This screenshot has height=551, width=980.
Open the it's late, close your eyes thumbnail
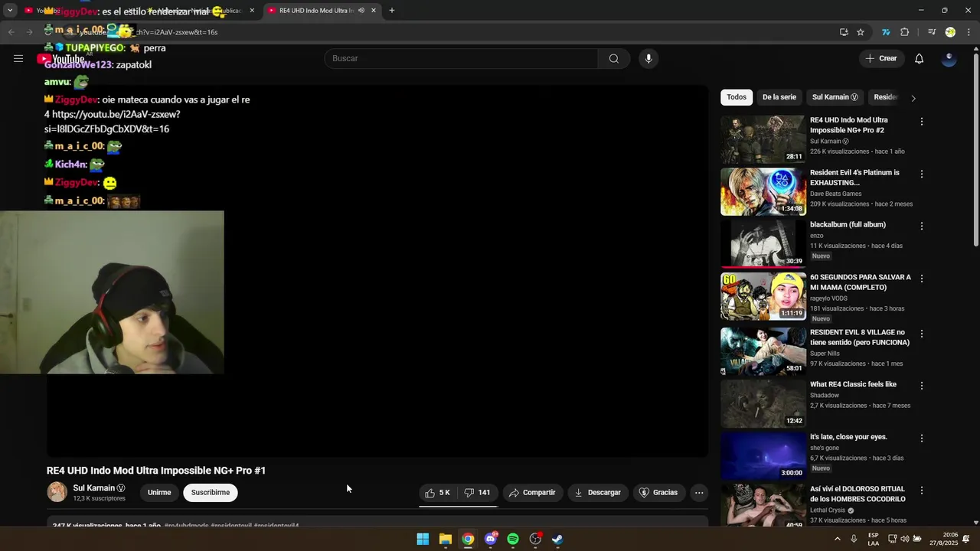(x=763, y=455)
